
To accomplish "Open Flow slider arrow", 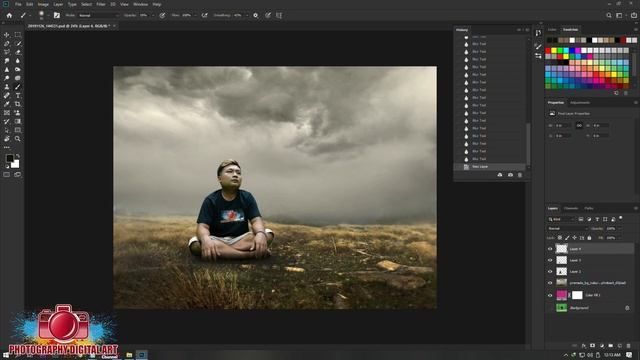I will pyautogui.click(x=195, y=16).
